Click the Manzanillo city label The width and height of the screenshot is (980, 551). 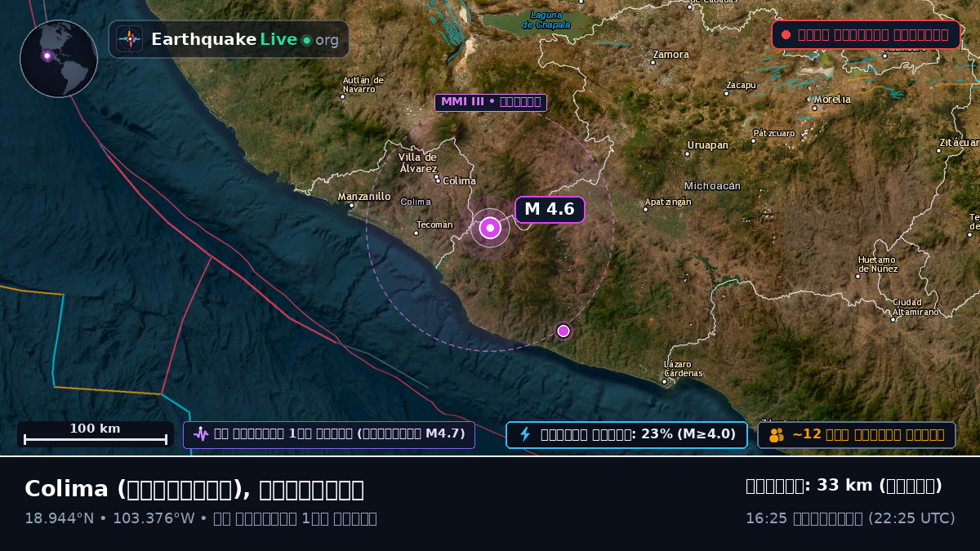(x=364, y=197)
